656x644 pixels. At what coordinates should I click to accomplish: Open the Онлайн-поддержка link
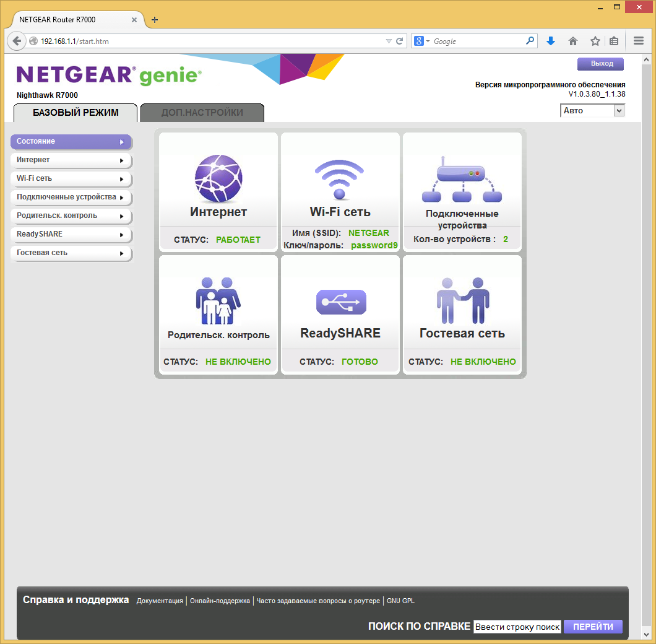pos(220,601)
